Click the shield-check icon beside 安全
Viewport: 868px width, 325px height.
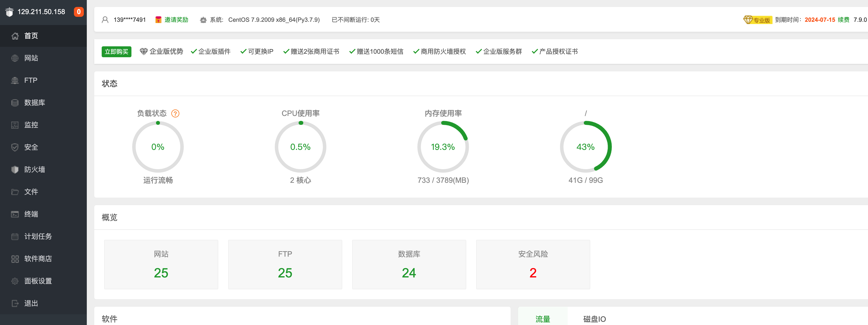tap(15, 147)
